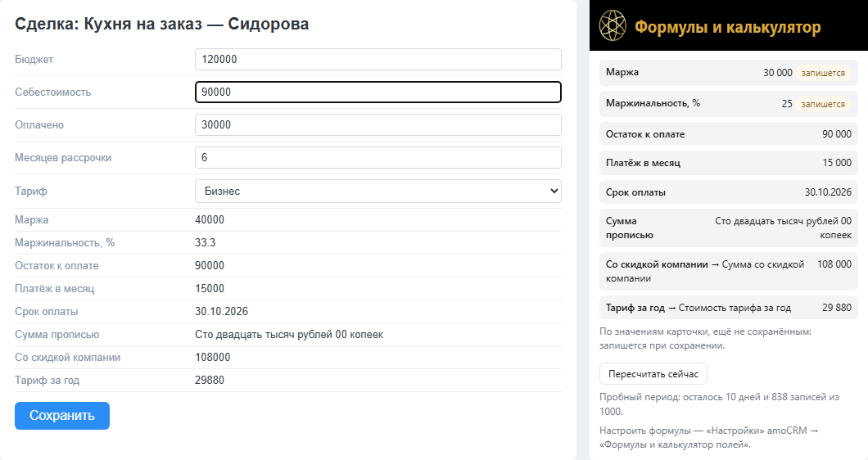The width and height of the screenshot is (868, 460).
Task: Click the widget Тариф за год value 29 880
Action: click(x=836, y=308)
